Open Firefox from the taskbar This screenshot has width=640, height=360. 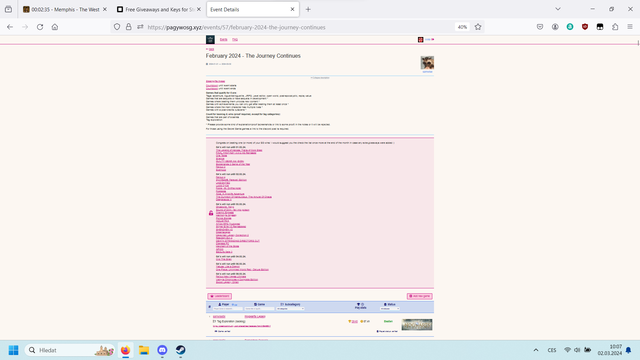[125, 350]
